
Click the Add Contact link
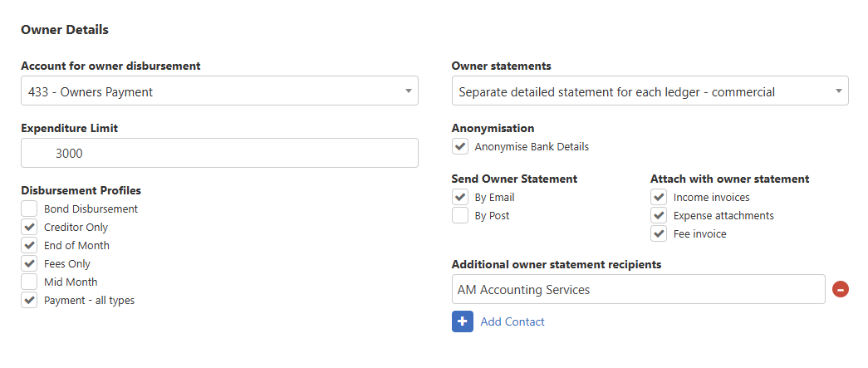(x=512, y=321)
